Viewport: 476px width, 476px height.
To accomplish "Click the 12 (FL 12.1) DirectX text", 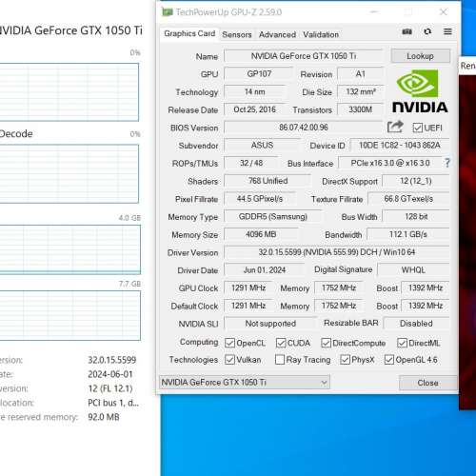I will point(110,388).
